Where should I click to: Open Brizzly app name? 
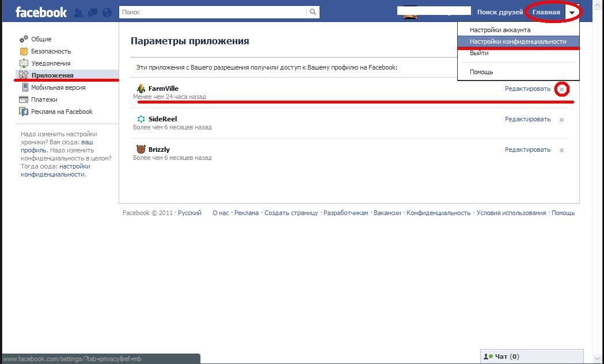coord(159,150)
